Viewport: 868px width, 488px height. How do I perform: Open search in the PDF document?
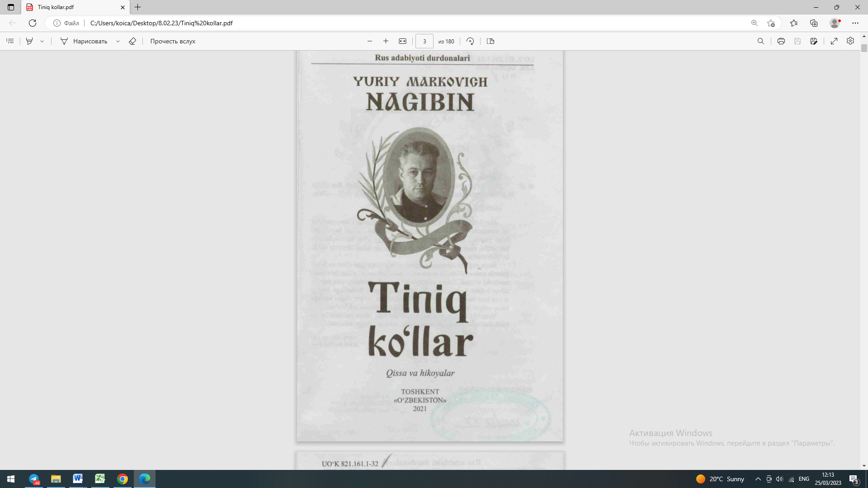tap(761, 41)
